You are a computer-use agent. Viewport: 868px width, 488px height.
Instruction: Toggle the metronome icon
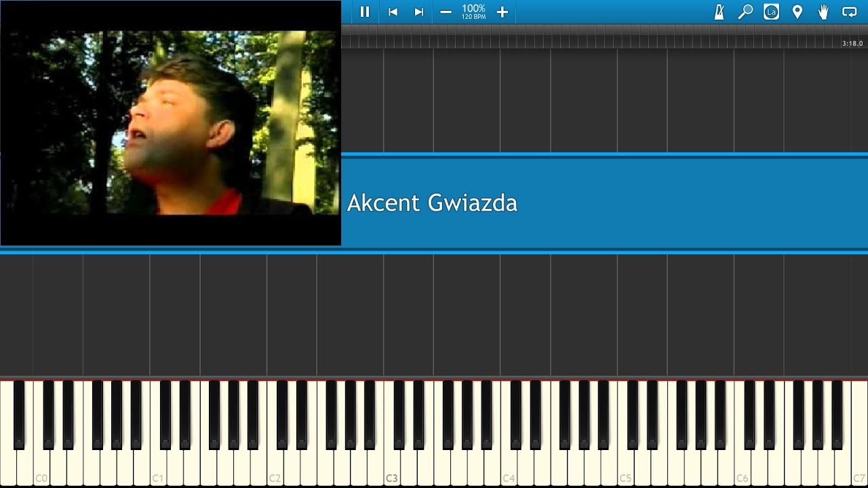pyautogui.click(x=719, y=12)
